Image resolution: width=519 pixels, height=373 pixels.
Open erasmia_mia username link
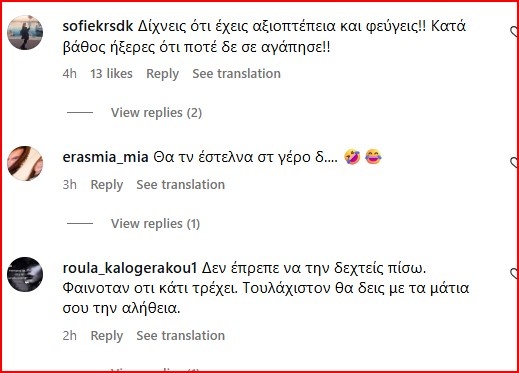point(105,157)
